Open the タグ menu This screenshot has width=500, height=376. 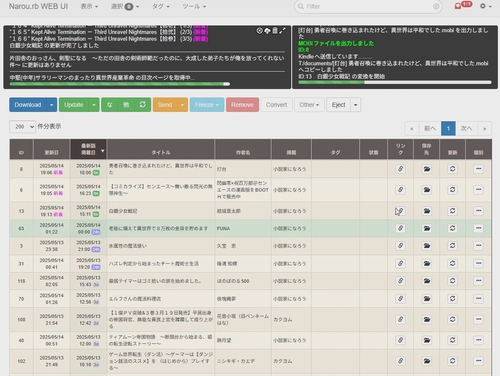[161, 6]
